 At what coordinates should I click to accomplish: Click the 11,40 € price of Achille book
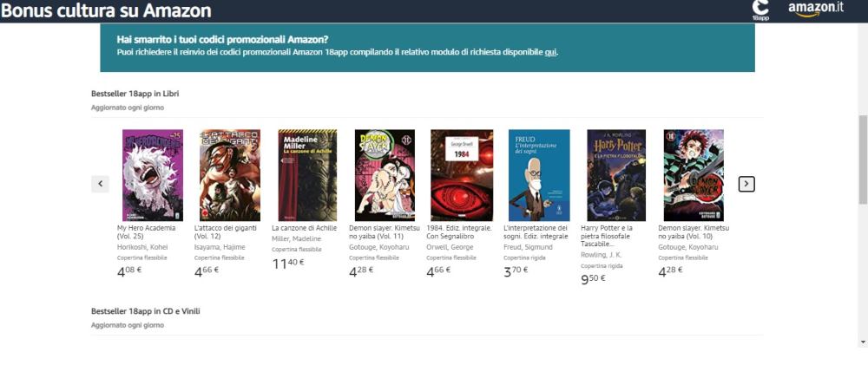click(x=288, y=264)
